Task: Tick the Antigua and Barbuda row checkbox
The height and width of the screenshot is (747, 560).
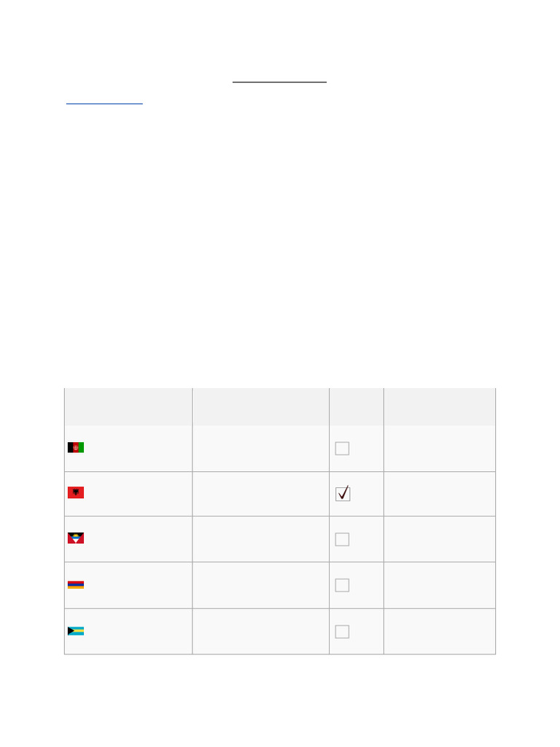Action: 342,540
